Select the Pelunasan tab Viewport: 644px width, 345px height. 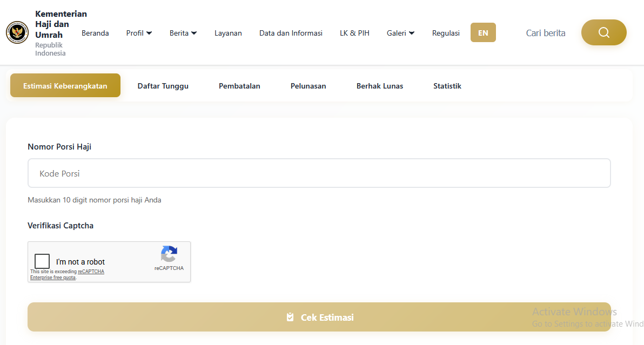(x=308, y=86)
